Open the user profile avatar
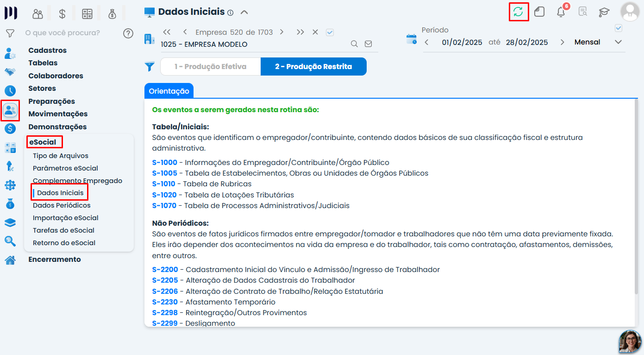 [630, 12]
